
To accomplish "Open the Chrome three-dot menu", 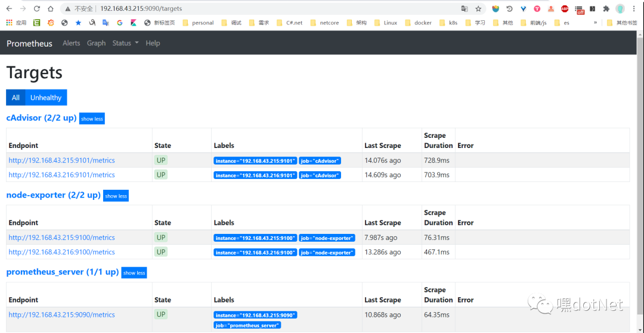I will 634,9.
